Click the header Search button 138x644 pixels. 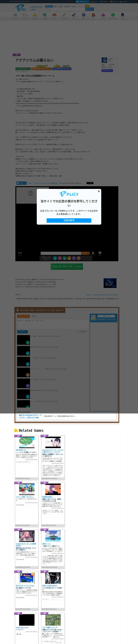pos(89,9)
